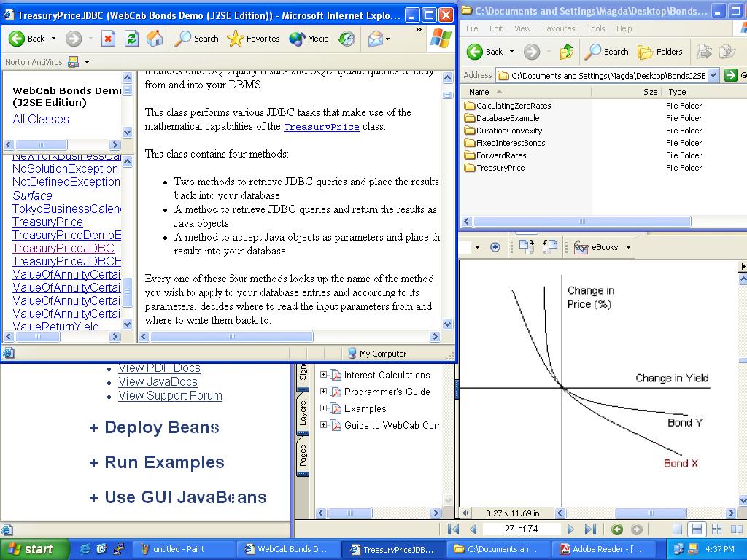Open the TreasuryPriceJDBC class link

click(x=63, y=248)
